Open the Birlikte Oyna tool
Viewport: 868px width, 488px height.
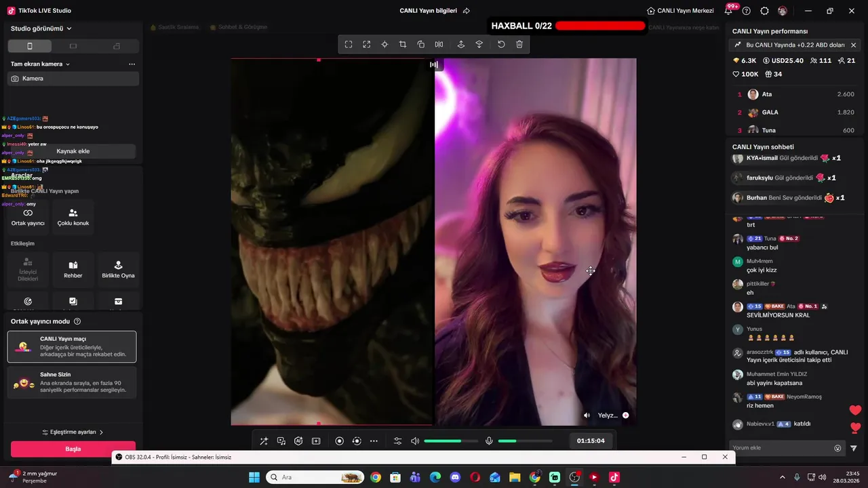pos(118,269)
